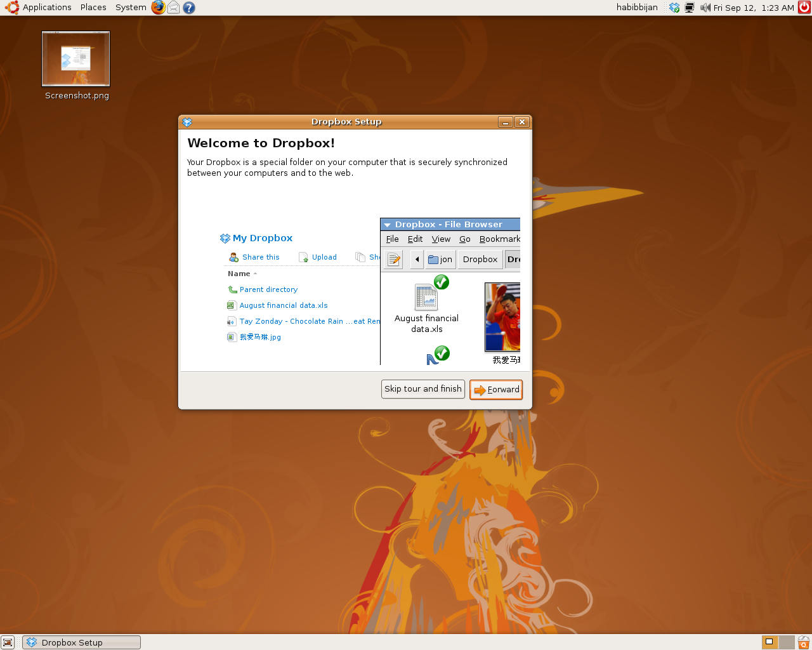Click Parent directory in tour image
The image size is (812, 650).
pyautogui.click(x=268, y=289)
